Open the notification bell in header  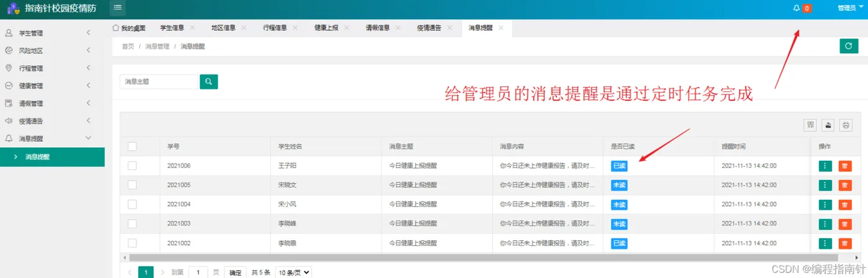click(797, 8)
